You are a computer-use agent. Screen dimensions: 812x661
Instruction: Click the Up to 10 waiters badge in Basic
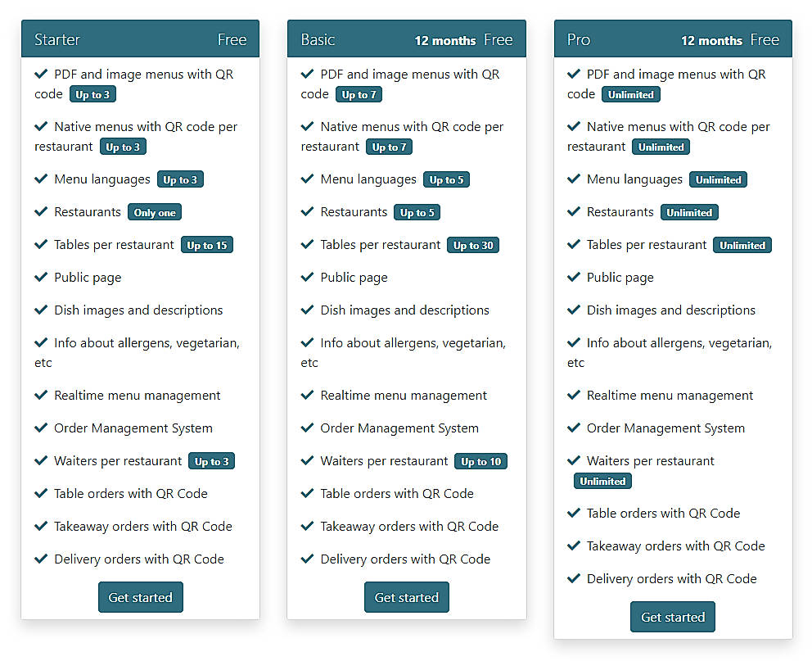click(480, 460)
